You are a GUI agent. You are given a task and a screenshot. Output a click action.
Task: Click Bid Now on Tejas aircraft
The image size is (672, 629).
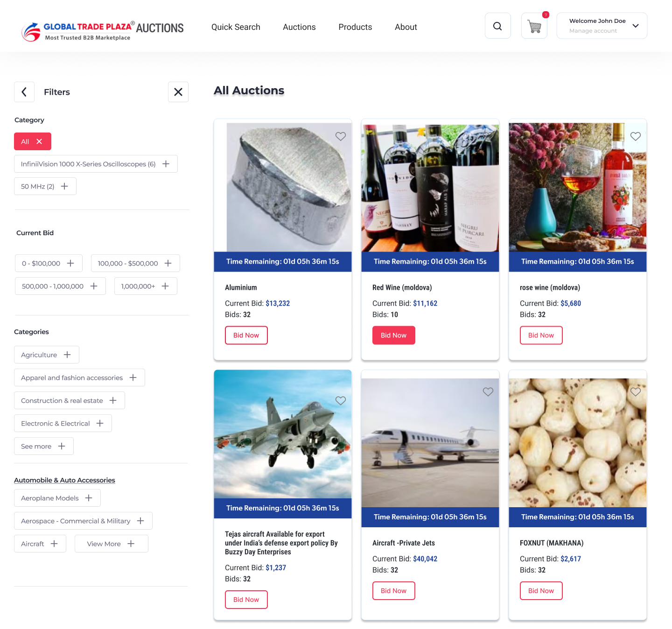pyautogui.click(x=246, y=600)
